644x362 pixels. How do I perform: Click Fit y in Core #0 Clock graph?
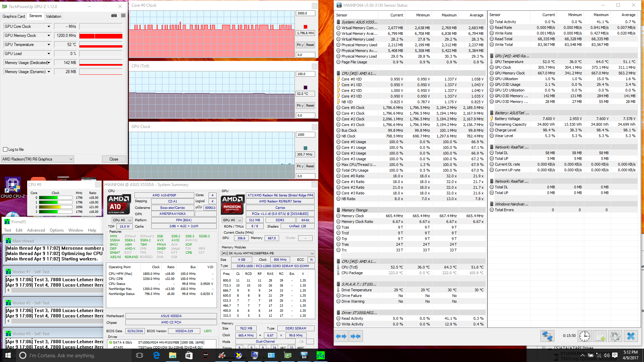click(300, 45)
